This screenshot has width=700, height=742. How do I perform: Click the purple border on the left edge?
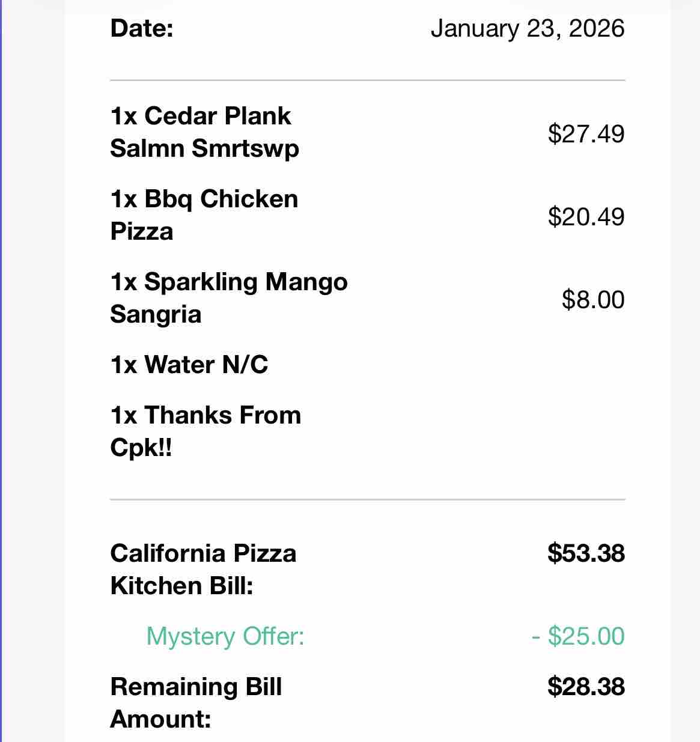(x=1, y=371)
